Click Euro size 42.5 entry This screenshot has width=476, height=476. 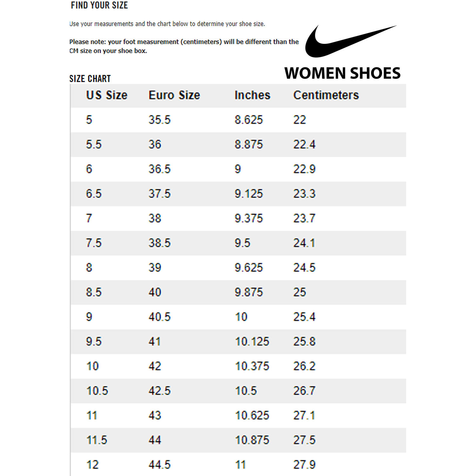pos(160,391)
